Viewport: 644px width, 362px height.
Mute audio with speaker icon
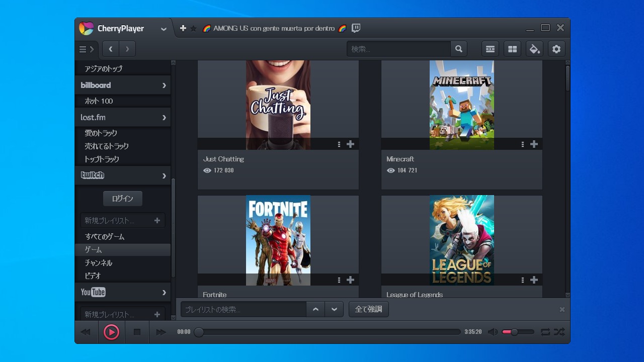pyautogui.click(x=493, y=332)
